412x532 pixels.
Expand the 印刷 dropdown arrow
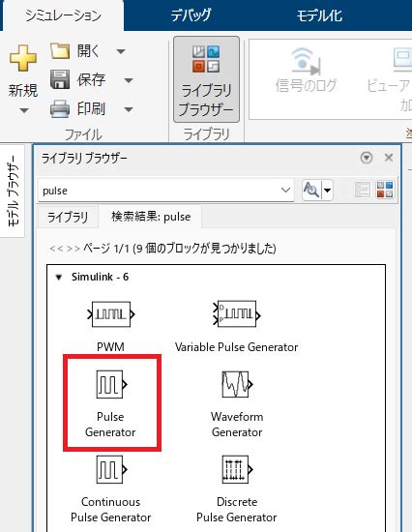129,109
